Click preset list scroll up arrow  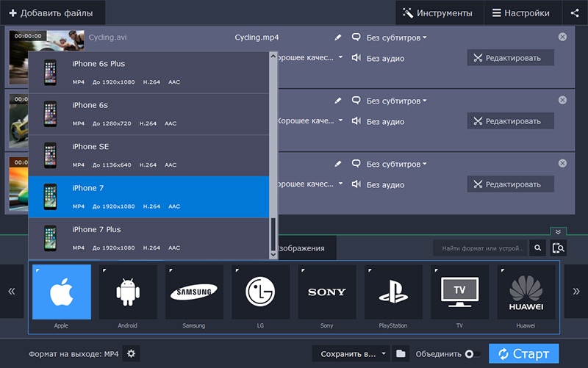273,57
